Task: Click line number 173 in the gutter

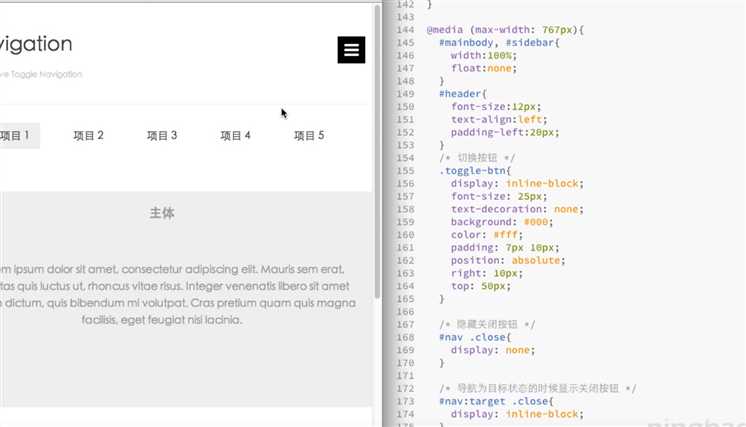Action: click(405, 402)
